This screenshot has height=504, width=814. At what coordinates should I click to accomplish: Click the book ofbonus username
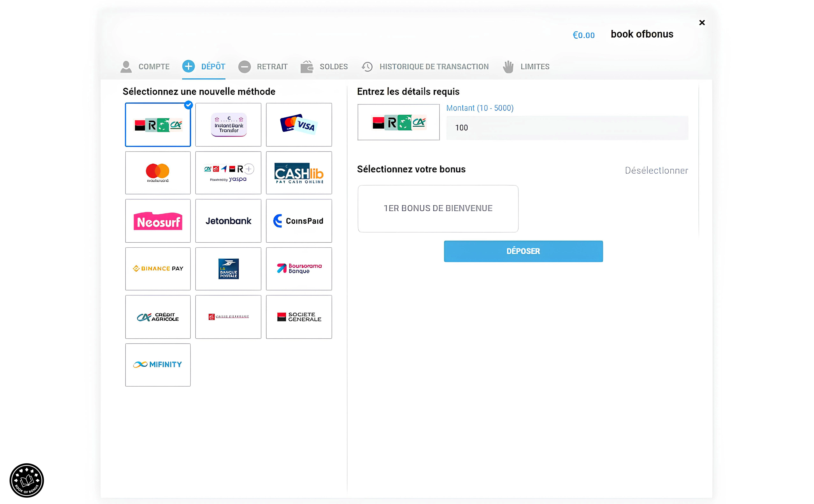[x=642, y=34]
